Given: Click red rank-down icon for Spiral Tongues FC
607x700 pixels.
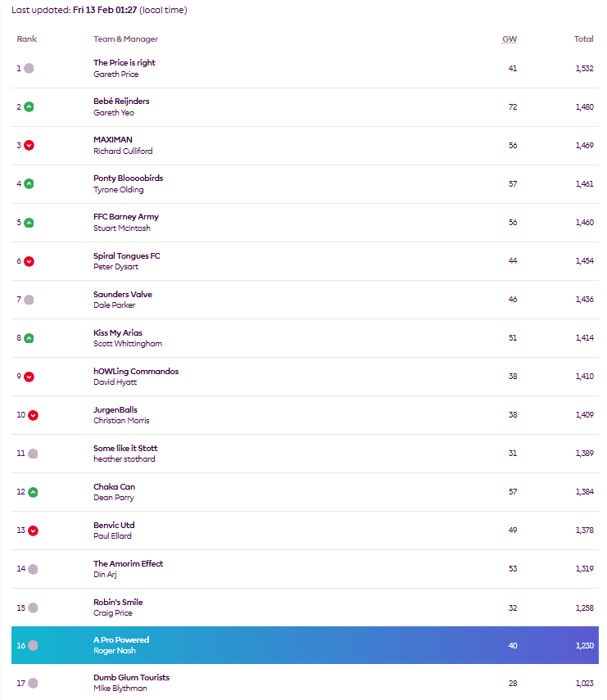Looking at the screenshot, I should [29, 262].
